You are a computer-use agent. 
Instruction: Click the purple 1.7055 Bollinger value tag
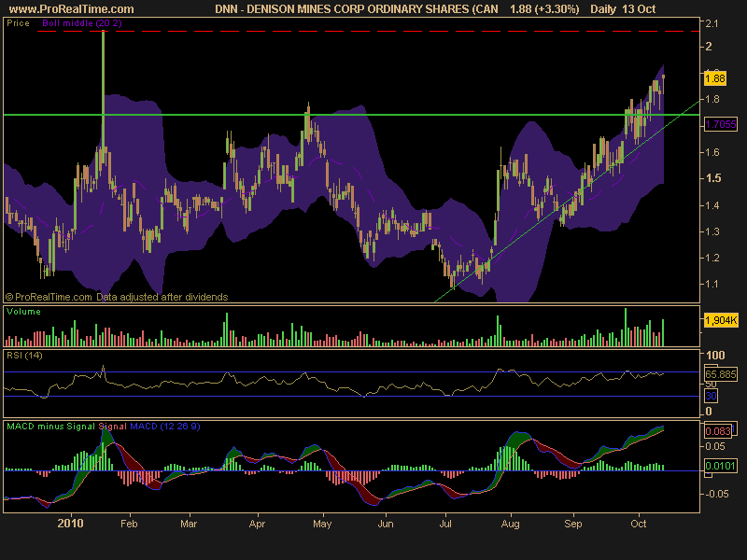(720, 124)
